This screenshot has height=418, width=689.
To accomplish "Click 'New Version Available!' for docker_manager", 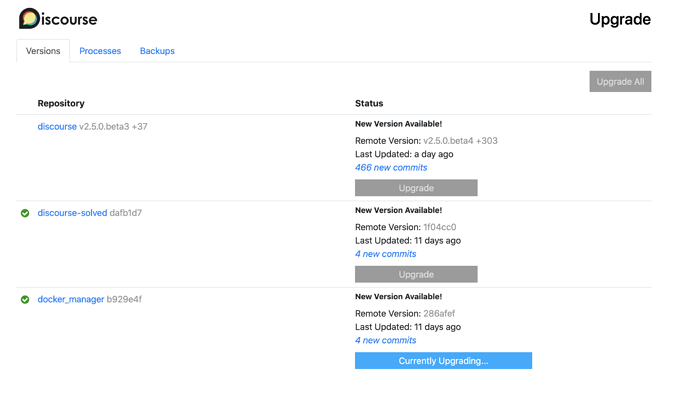I will point(399,297).
